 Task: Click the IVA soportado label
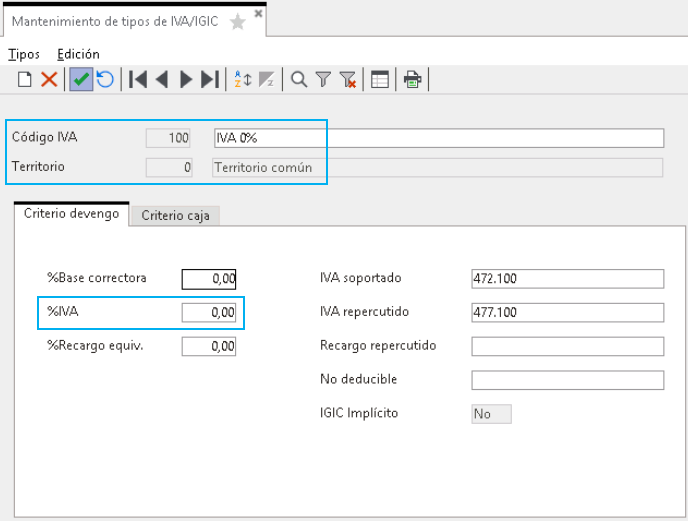click(361, 278)
